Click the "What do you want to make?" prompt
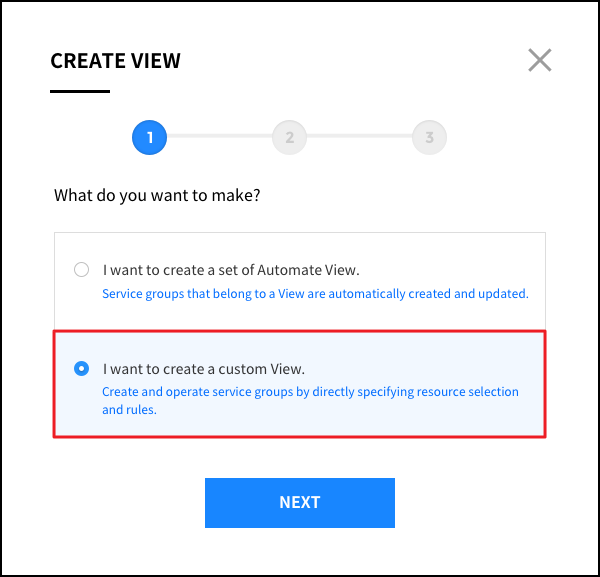Image resolution: width=600 pixels, height=577 pixels. 157,195
